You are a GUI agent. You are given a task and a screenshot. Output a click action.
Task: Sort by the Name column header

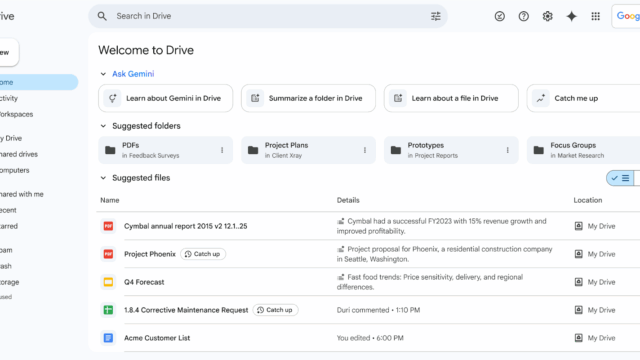[110, 200]
